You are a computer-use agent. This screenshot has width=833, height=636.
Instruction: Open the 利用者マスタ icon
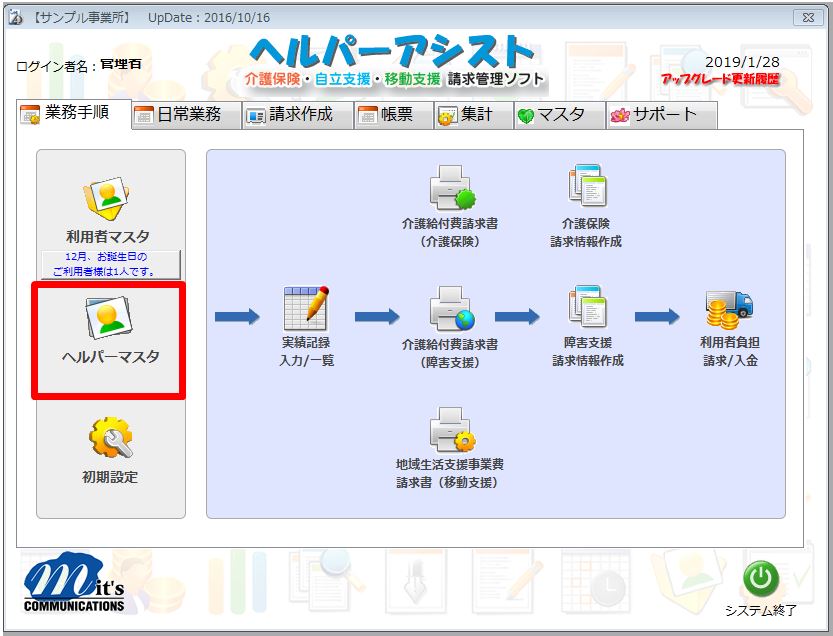[108, 199]
